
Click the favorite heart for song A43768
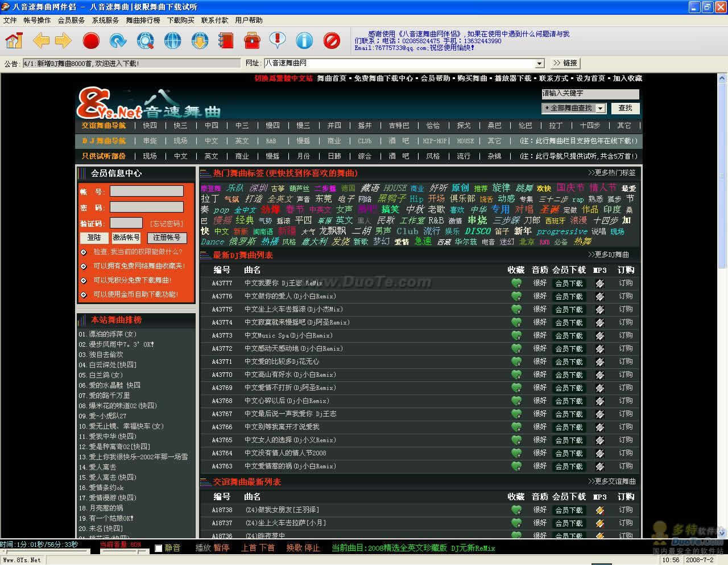[x=516, y=401]
